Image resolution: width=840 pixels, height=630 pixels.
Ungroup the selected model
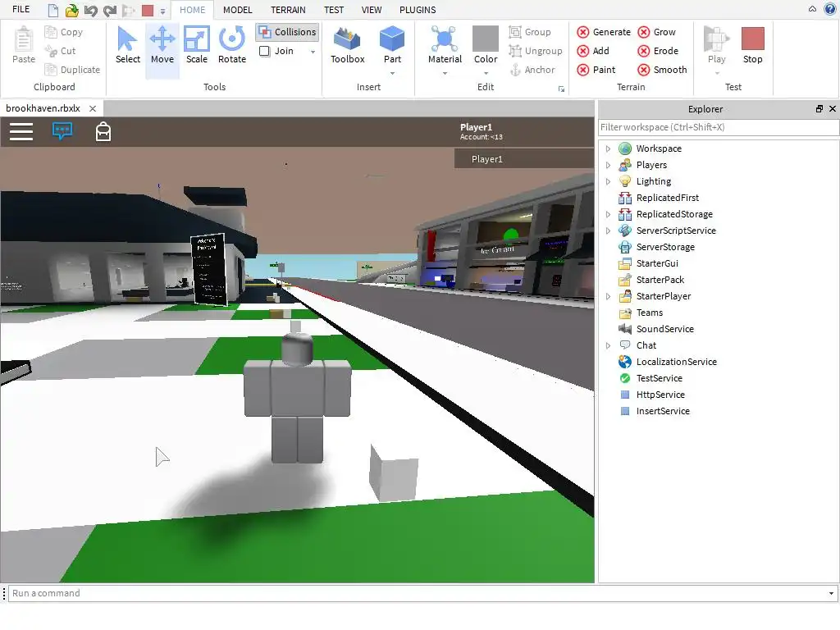click(x=536, y=51)
